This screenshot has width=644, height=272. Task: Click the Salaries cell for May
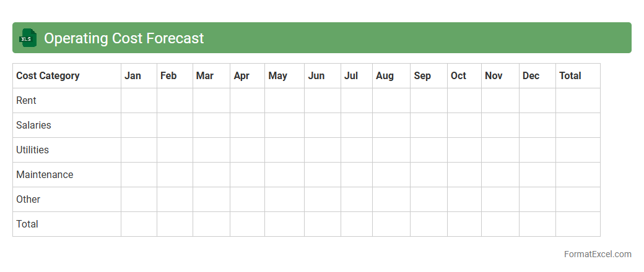284,125
